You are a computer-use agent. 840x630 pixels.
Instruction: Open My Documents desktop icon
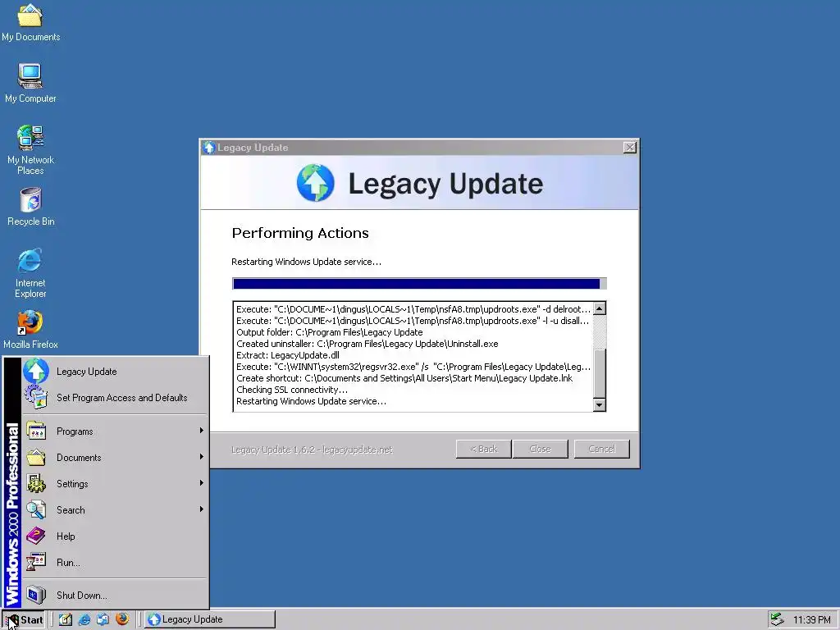pos(30,22)
